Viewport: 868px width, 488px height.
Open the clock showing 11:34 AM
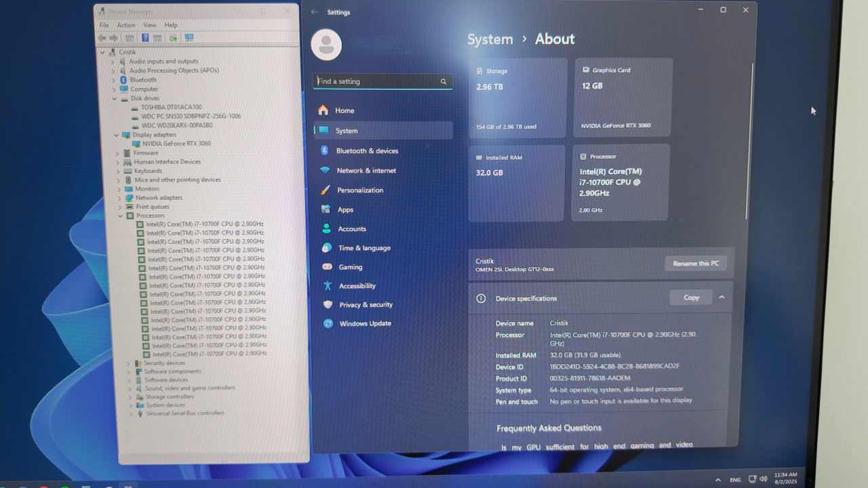click(785, 479)
